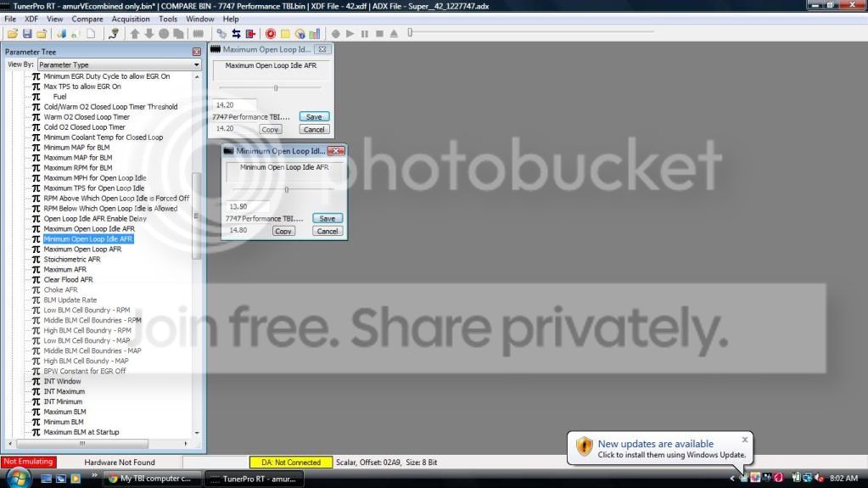Click the upload arrow toolbar icon
This screenshot has height=488, width=868.
[135, 34]
